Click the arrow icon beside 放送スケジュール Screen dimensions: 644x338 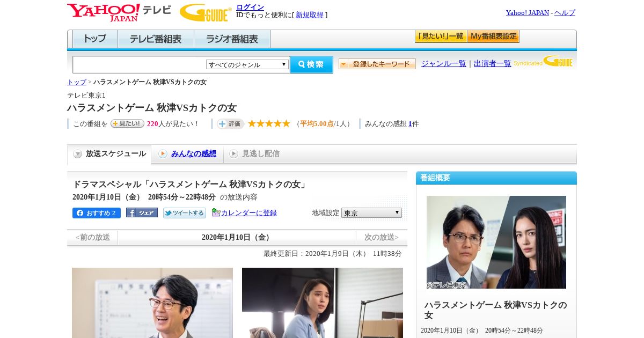tap(78, 154)
